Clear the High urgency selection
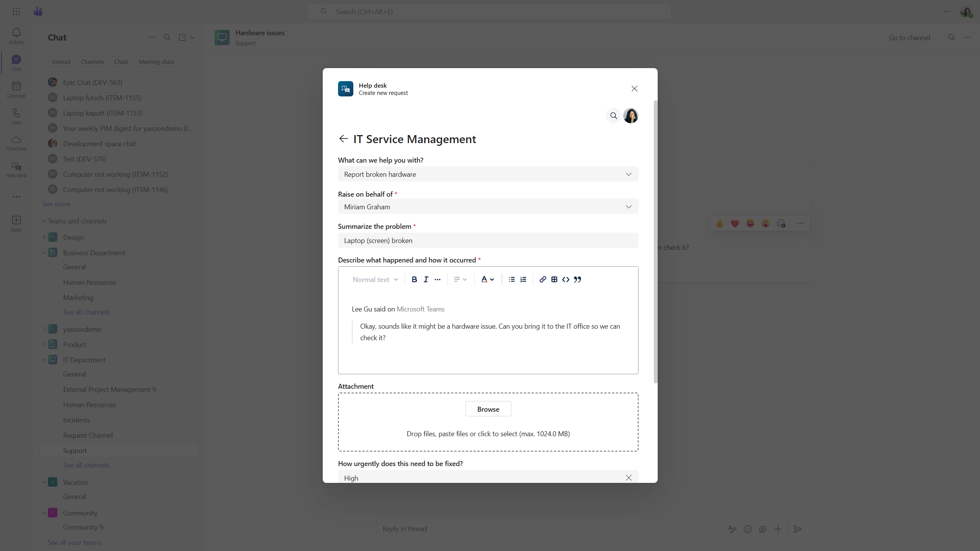The image size is (980, 551). pyautogui.click(x=629, y=478)
